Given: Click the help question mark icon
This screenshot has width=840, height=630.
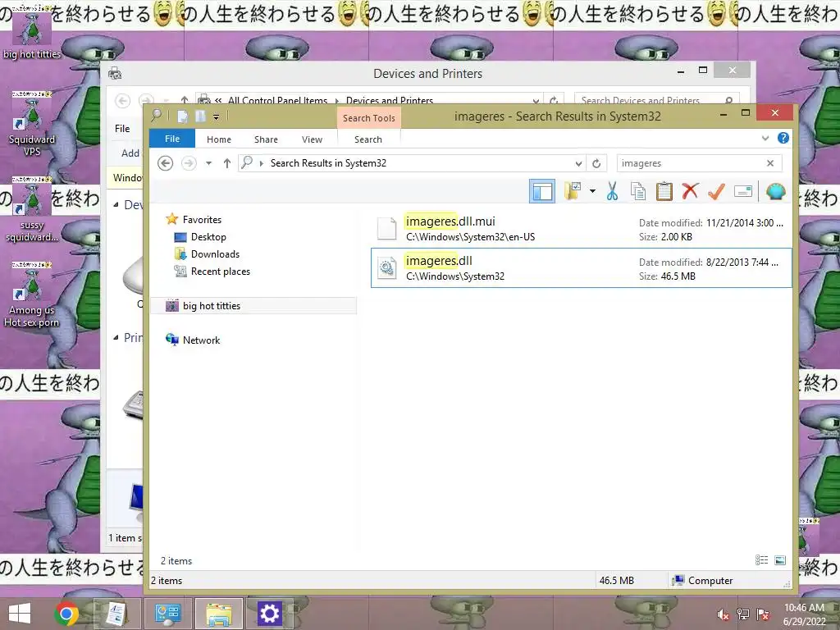Looking at the screenshot, I should click(x=783, y=138).
